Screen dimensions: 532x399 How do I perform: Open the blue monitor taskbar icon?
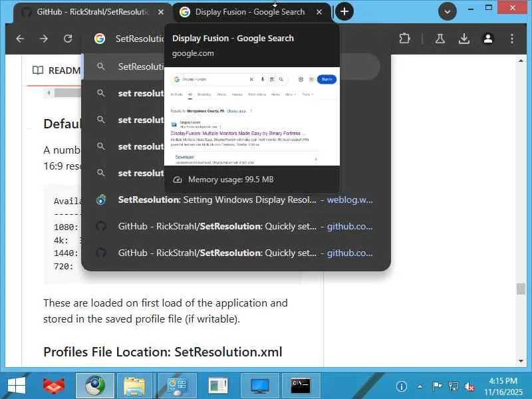[x=259, y=386]
